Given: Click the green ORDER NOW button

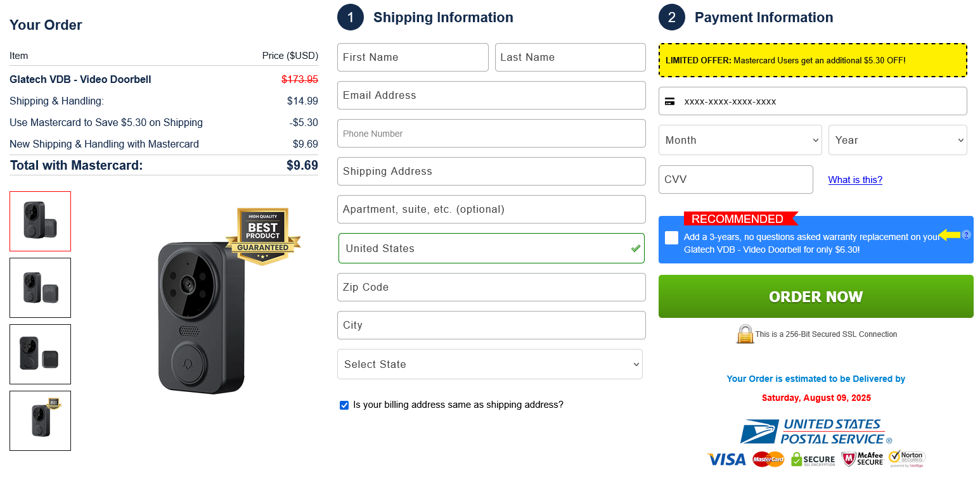Looking at the screenshot, I should point(816,296).
